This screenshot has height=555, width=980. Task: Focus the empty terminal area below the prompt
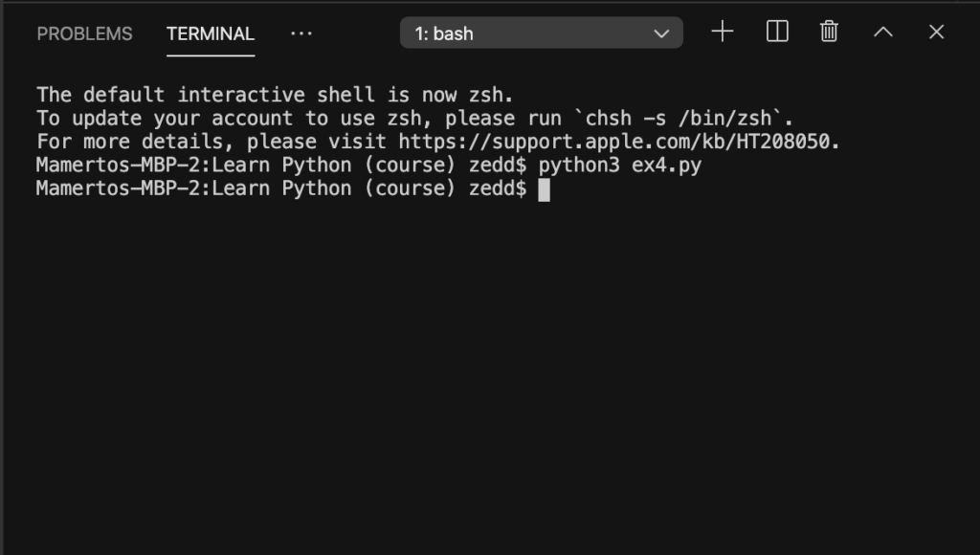point(490,375)
